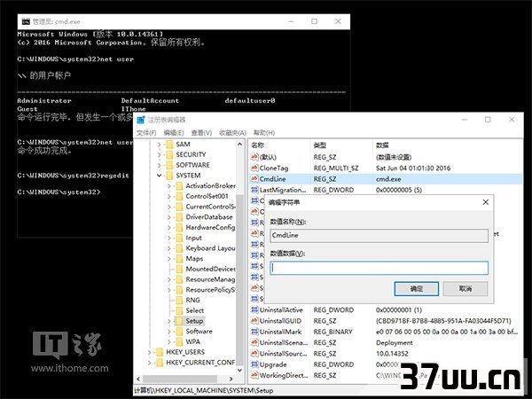Click the RNG folder icon
Viewport: 532px width, 399px height.
(179, 301)
